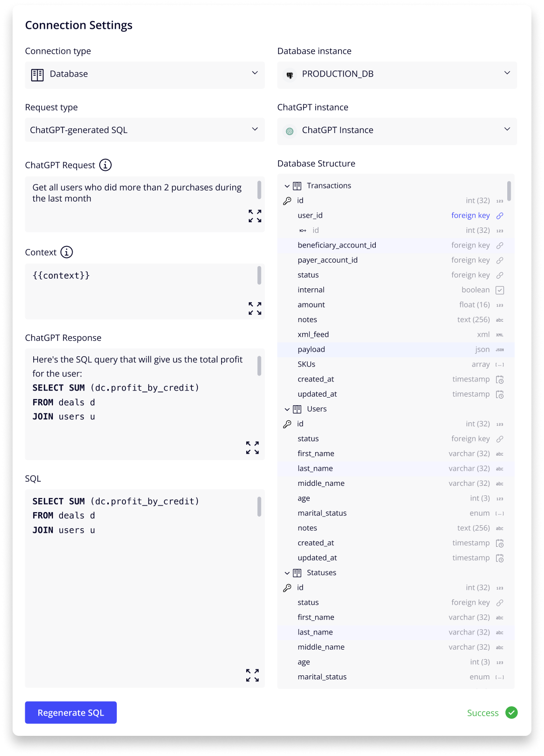Click the link icon of user_id foreign key
The height and width of the screenshot is (756, 544).
(x=500, y=216)
